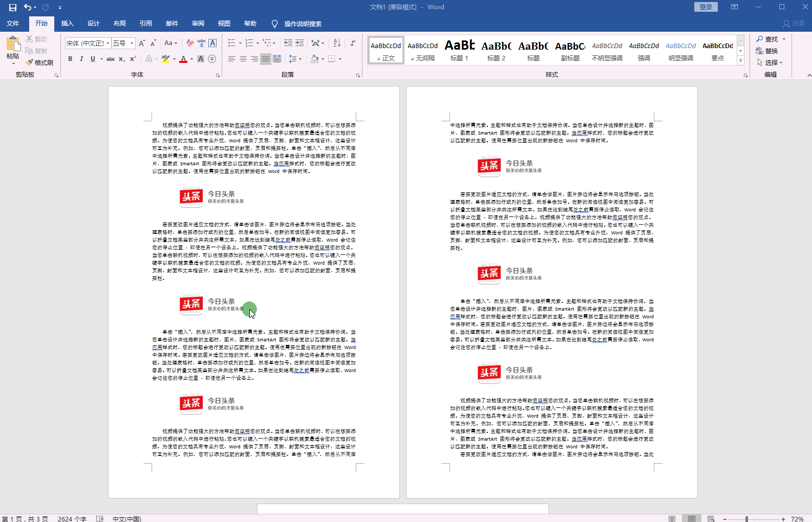The width and height of the screenshot is (812, 522).
Task: Apply subscript formatting
Action: coord(122,59)
